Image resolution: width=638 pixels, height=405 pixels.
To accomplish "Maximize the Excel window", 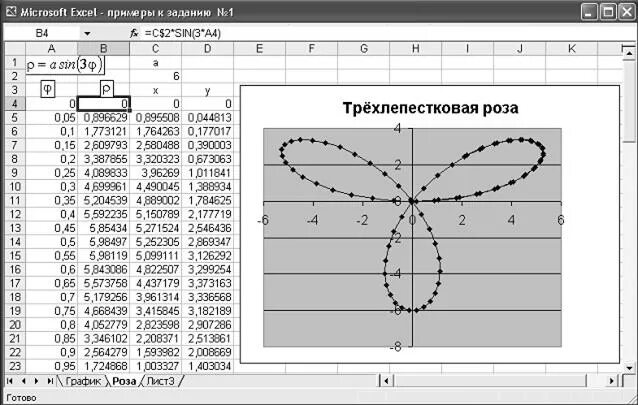I will 608,12.
